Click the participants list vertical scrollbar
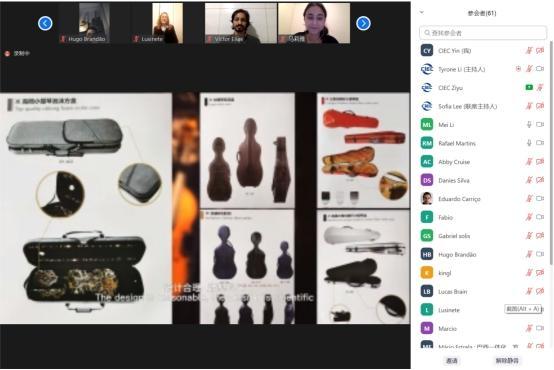Image resolution: width=554 pixels, height=370 pixels. tap(550, 152)
